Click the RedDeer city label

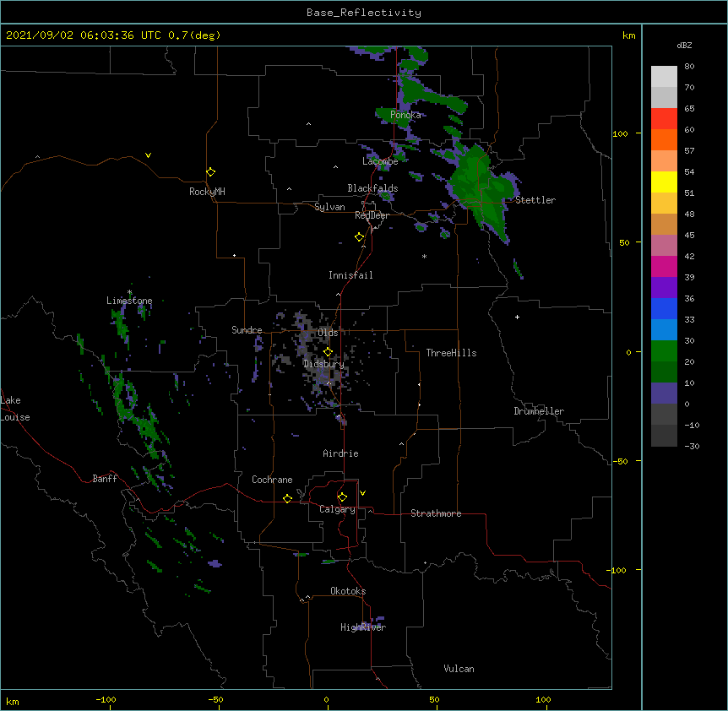pyautogui.click(x=372, y=215)
